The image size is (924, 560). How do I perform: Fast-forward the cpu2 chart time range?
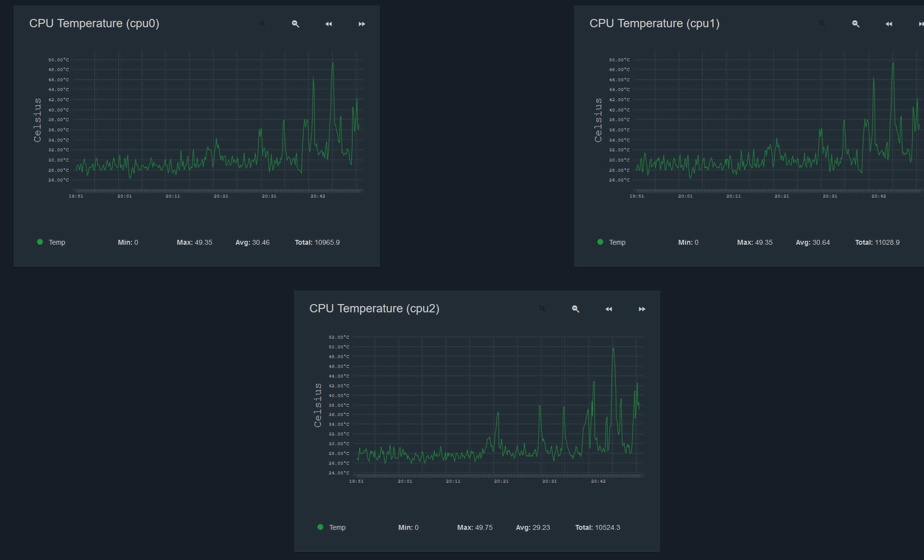pyautogui.click(x=642, y=309)
